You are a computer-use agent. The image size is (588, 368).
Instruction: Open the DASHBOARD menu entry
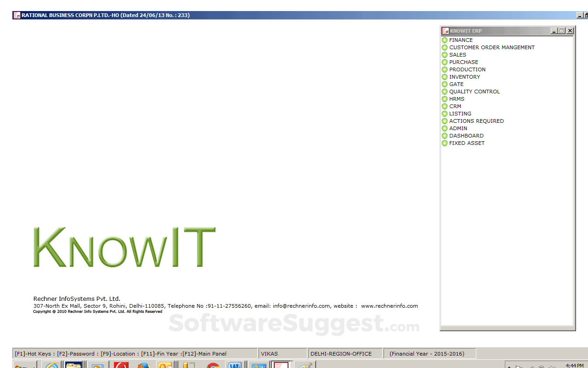[x=466, y=136]
